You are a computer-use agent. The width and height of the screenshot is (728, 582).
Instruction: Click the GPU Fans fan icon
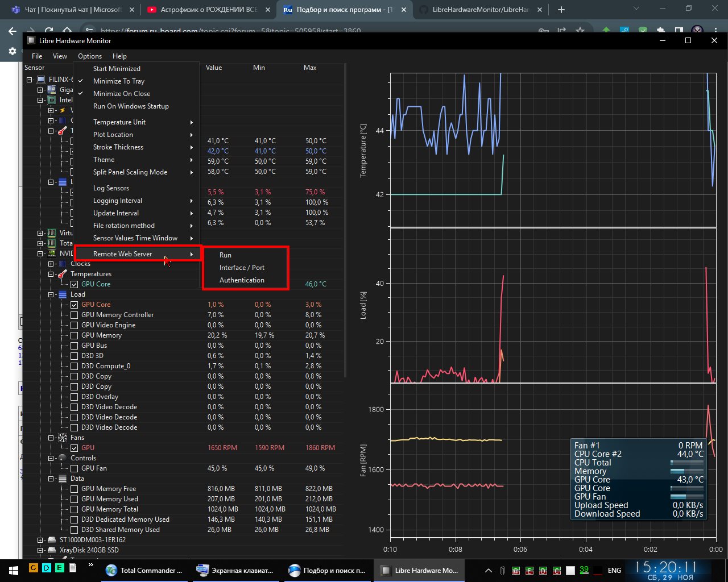pyautogui.click(x=63, y=438)
